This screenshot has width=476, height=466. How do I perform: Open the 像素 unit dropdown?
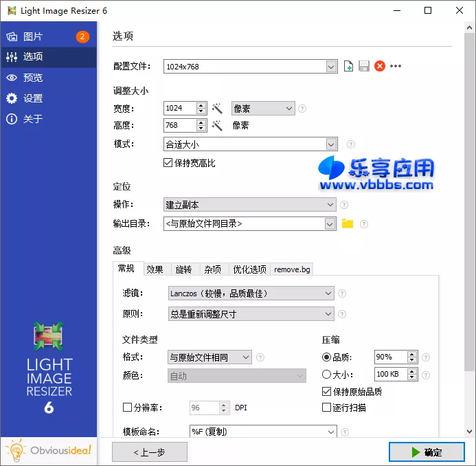click(263, 109)
